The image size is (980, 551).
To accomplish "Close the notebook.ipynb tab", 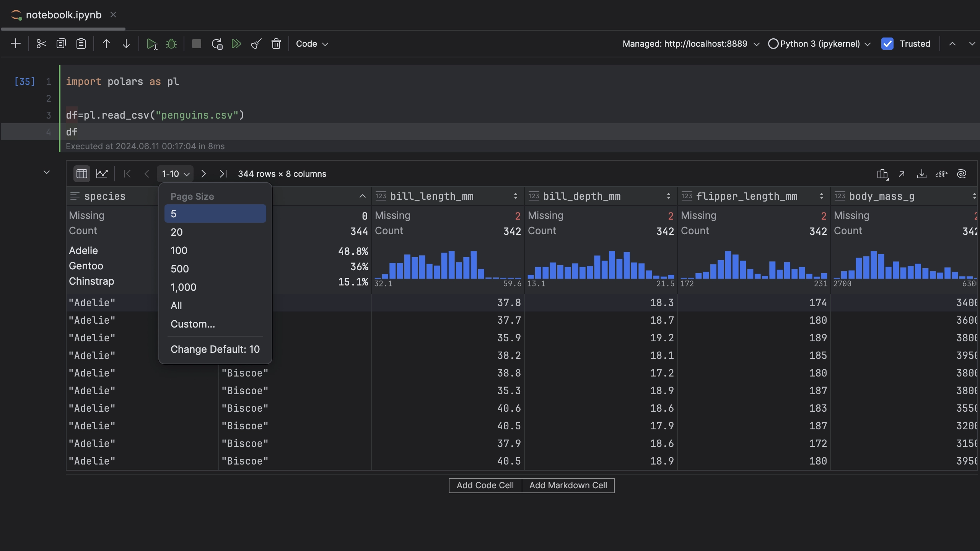I will [113, 15].
